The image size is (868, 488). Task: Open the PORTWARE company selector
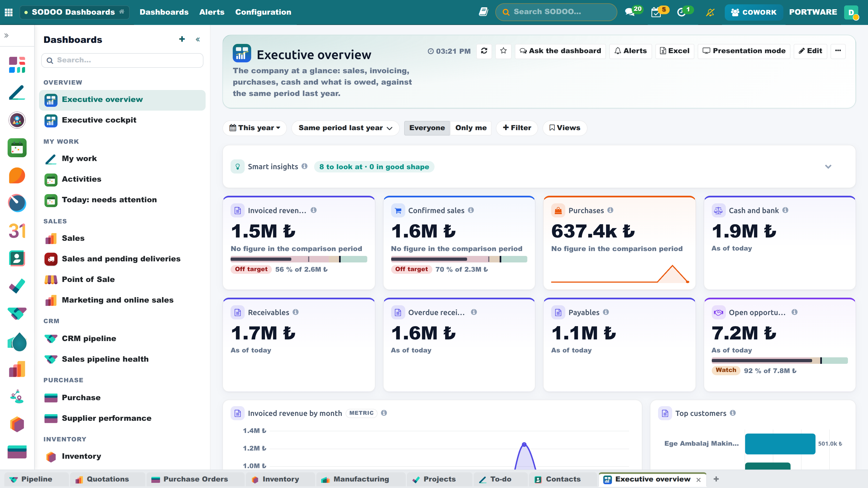(813, 12)
